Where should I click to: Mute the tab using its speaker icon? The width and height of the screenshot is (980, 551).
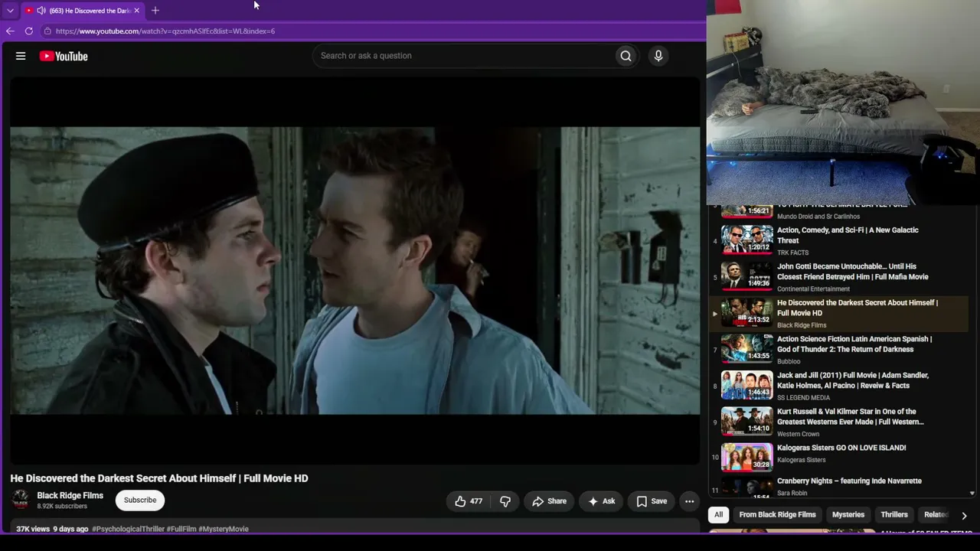(x=41, y=11)
